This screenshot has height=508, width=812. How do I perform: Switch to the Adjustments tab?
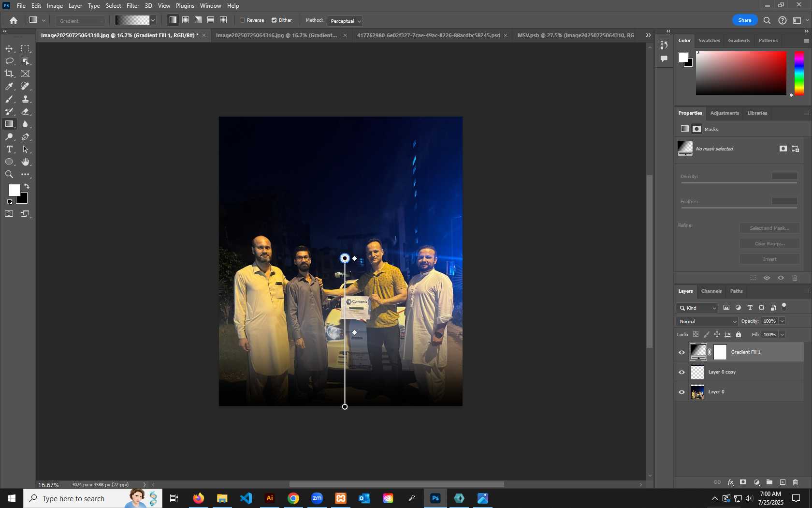[725, 113]
